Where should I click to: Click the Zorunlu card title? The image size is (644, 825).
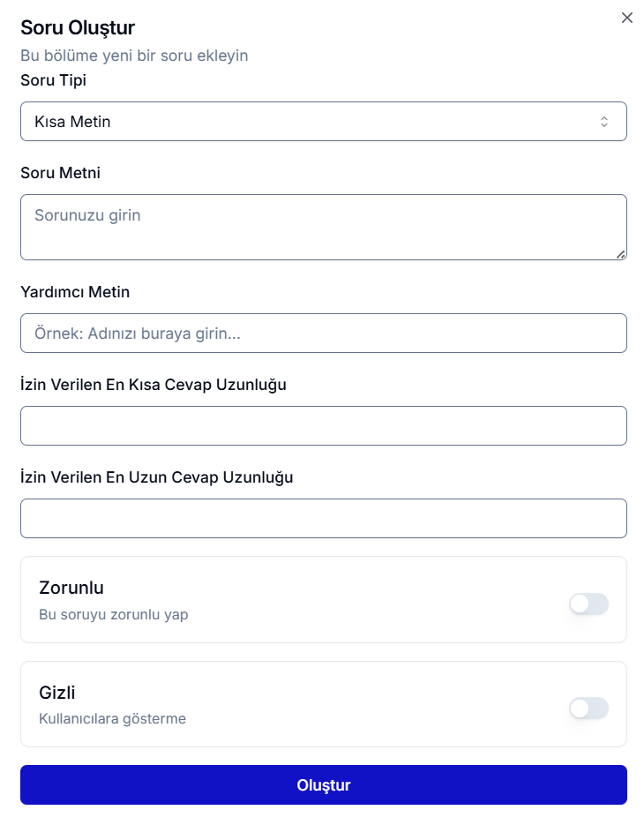click(71, 588)
